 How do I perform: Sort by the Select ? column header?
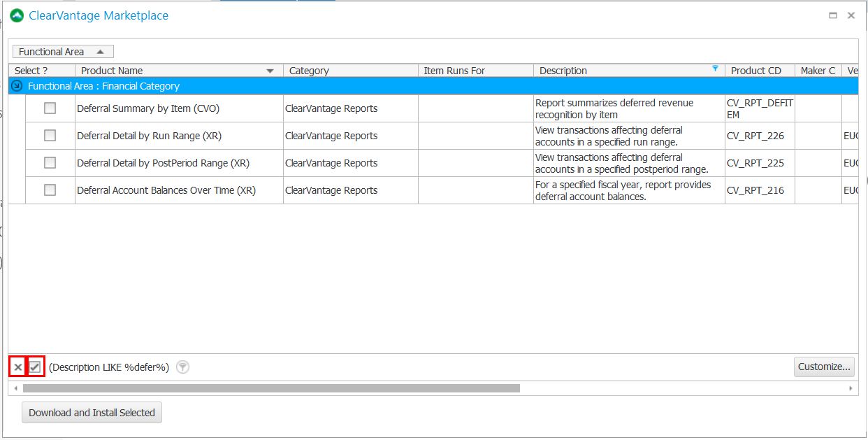[x=42, y=71]
